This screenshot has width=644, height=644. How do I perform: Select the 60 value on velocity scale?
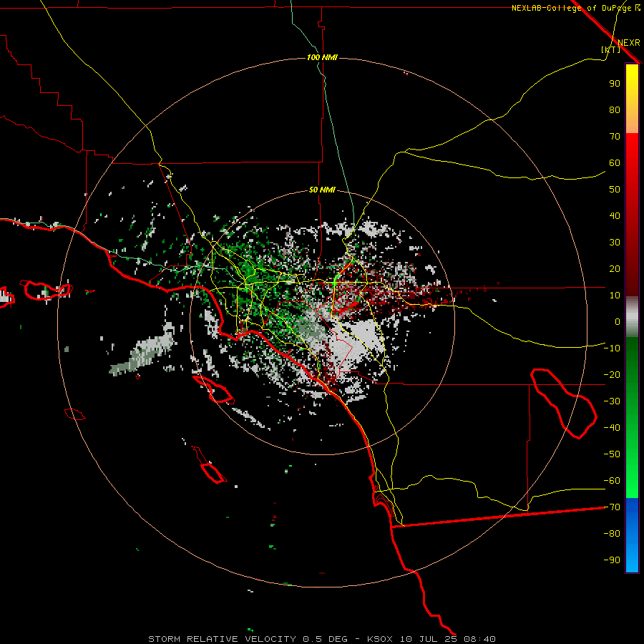click(615, 163)
